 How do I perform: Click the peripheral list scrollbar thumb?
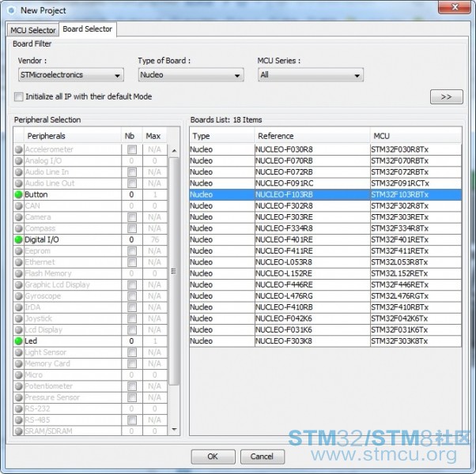174,271
